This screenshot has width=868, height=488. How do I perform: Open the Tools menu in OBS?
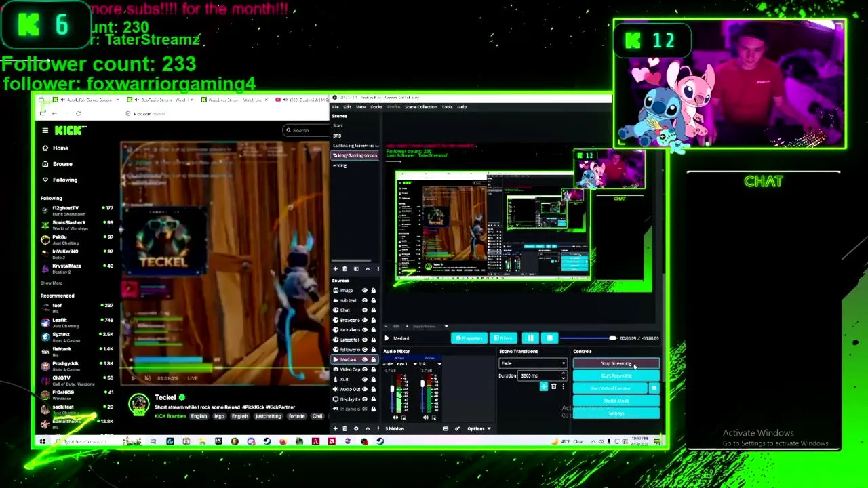[x=447, y=107]
